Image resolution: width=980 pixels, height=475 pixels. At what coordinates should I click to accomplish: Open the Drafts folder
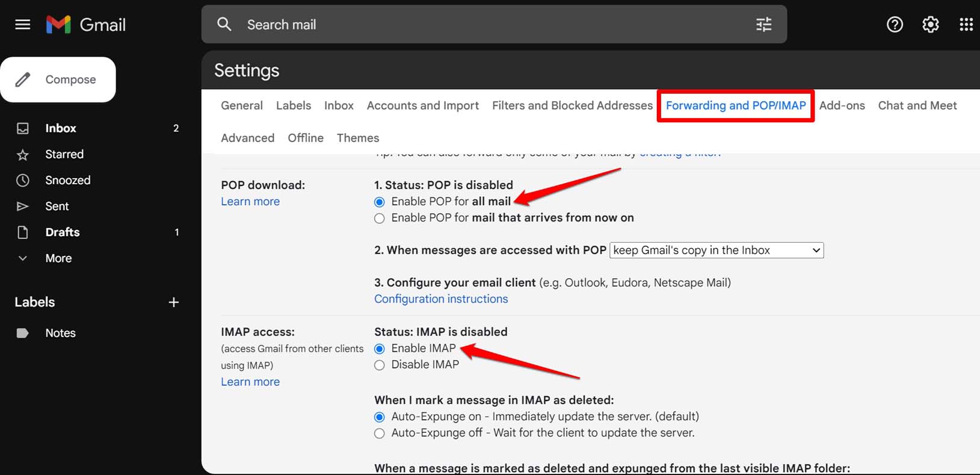coord(63,232)
